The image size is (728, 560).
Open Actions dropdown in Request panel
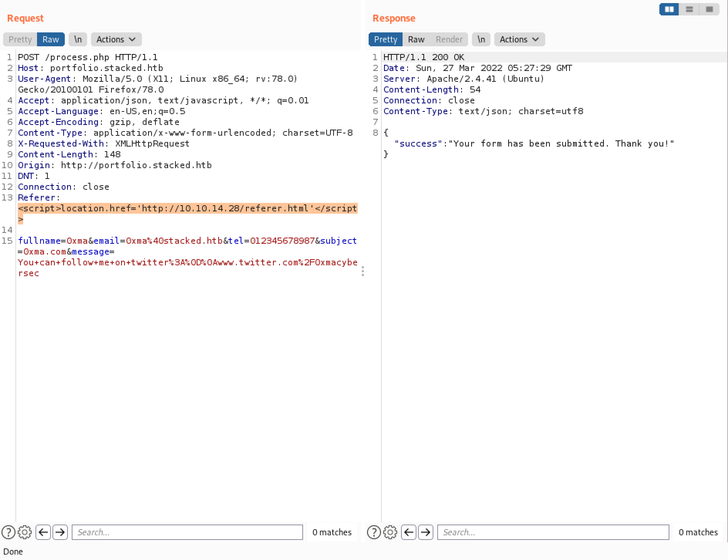(116, 39)
